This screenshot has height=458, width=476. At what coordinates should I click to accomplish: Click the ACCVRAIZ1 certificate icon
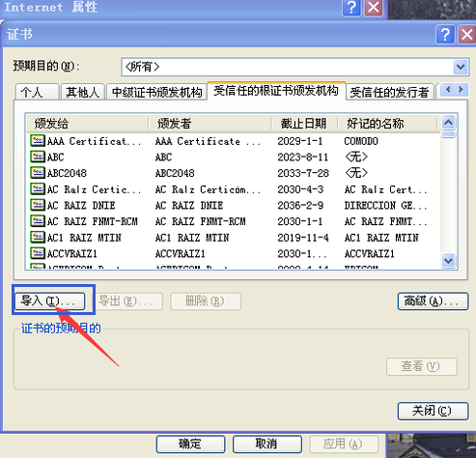[38, 253]
